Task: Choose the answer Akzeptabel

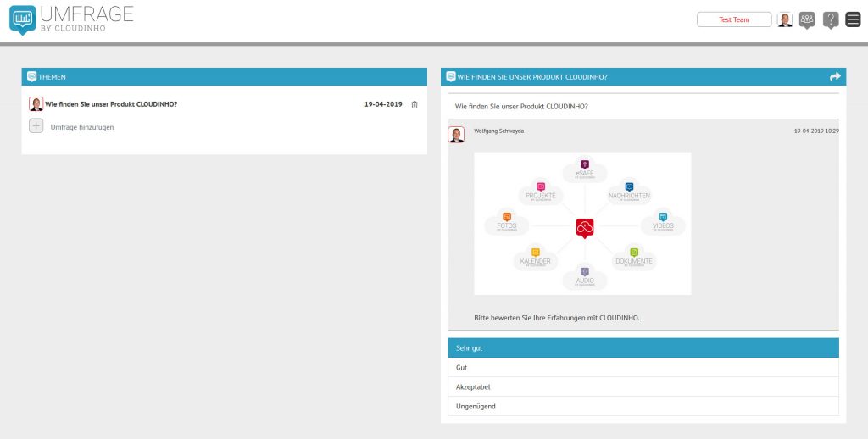Action: point(643,387)
